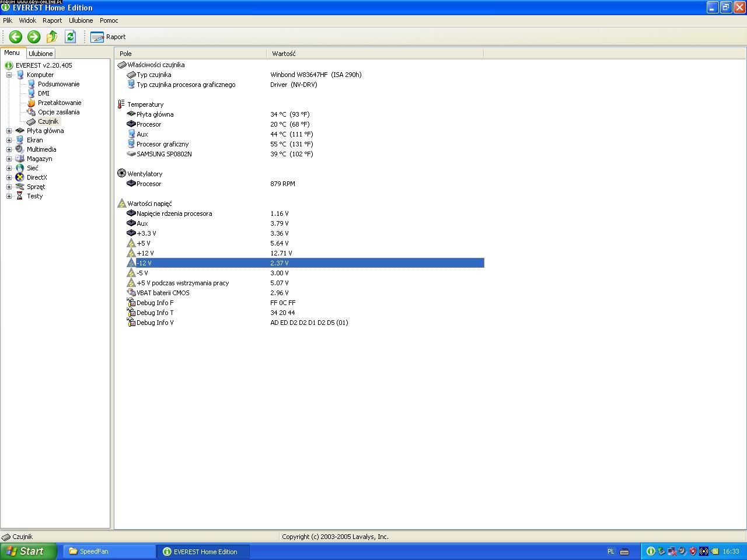Image resolution: width=747 pixels, height=560 pixels.
Task: Select the Przetaktowanie flame icon item
Action: pos(59,103)
